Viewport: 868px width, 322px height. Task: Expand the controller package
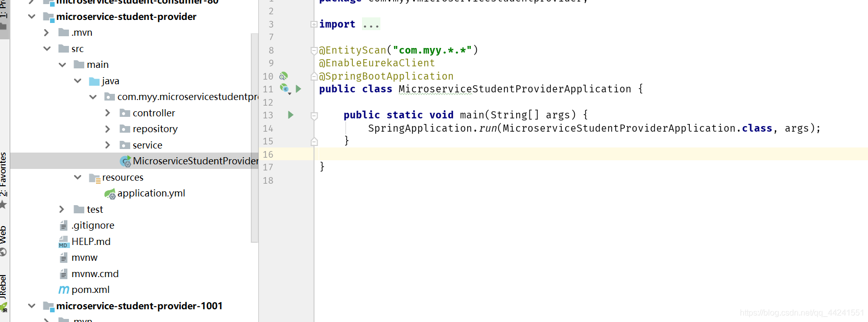click(108, 113)
